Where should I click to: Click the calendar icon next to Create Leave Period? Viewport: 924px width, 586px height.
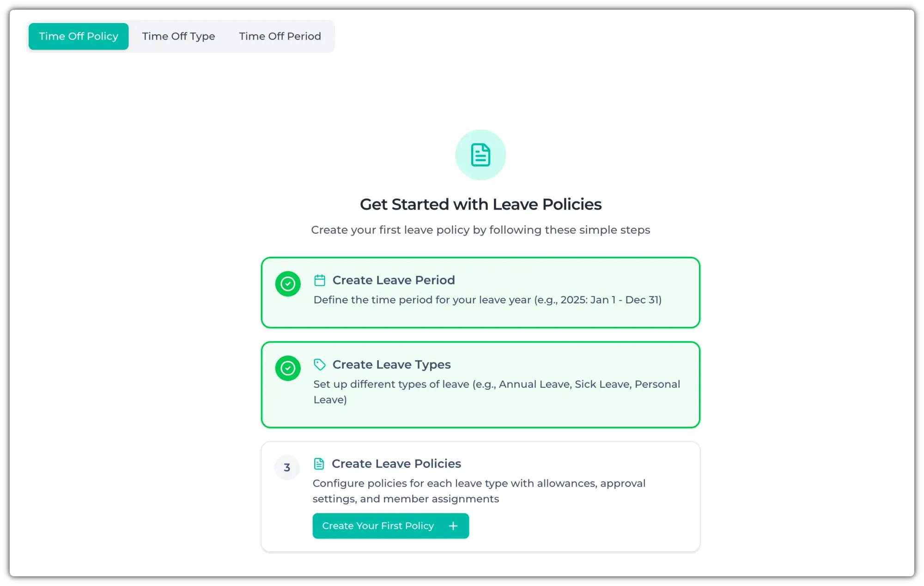click(320, 280)
